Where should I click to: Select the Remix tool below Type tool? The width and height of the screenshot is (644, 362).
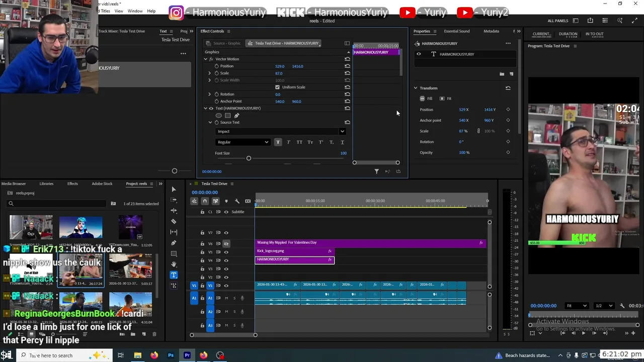[174, 286]
